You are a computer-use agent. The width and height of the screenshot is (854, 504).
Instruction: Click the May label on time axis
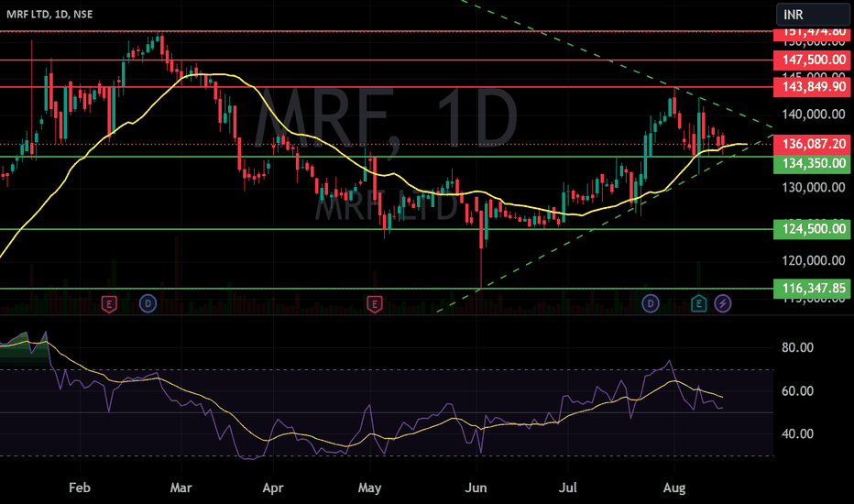(370, 488)
